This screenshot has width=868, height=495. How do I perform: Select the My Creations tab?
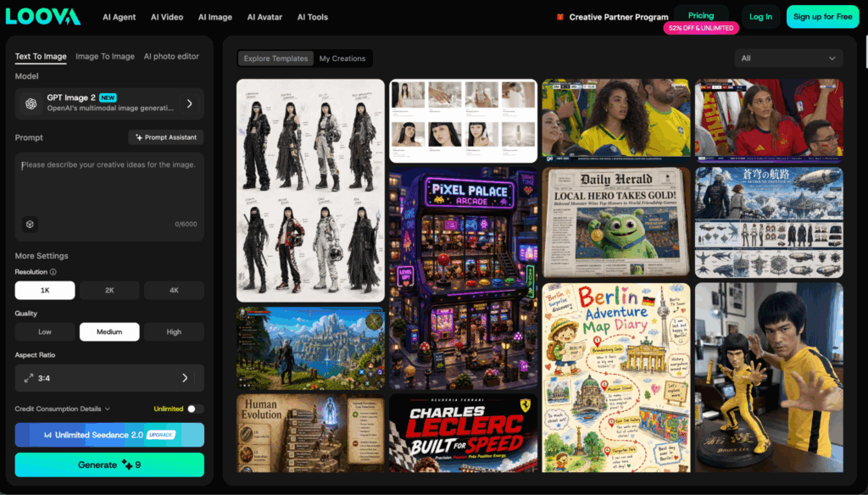point(342,58)
